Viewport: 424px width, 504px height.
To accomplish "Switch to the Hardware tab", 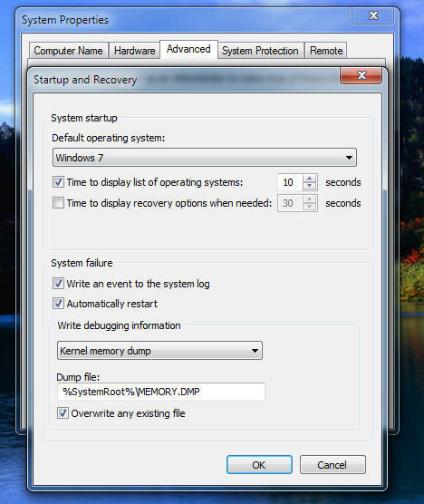I will 134,51.
